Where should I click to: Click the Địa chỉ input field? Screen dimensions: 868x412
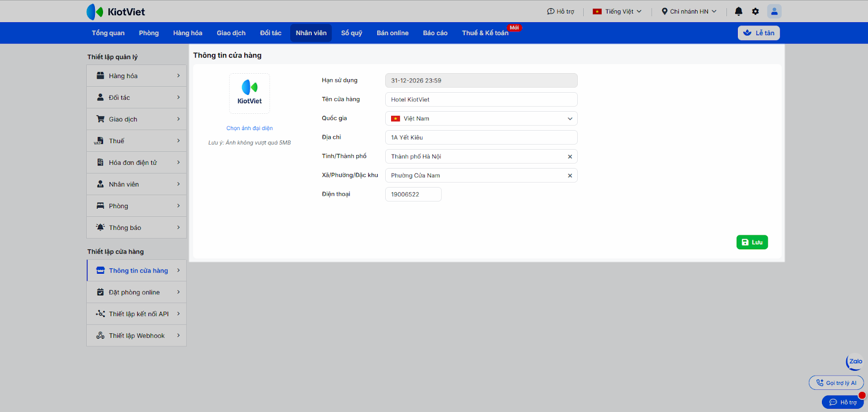(481, 138)
